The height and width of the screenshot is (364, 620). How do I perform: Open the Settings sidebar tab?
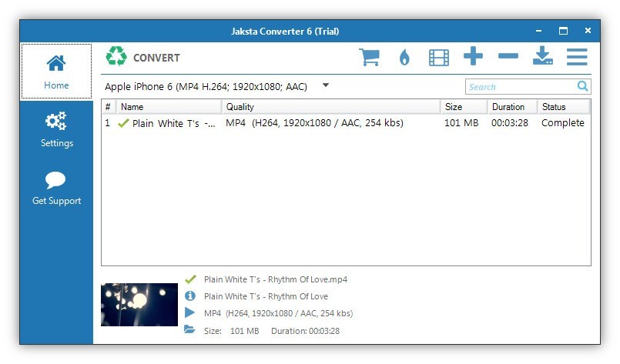point(56,129)
